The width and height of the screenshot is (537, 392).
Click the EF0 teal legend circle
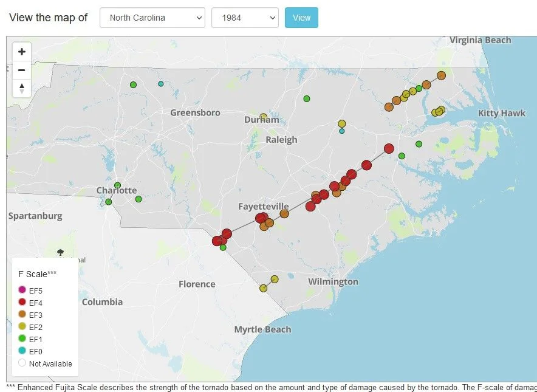coord(22,351)
